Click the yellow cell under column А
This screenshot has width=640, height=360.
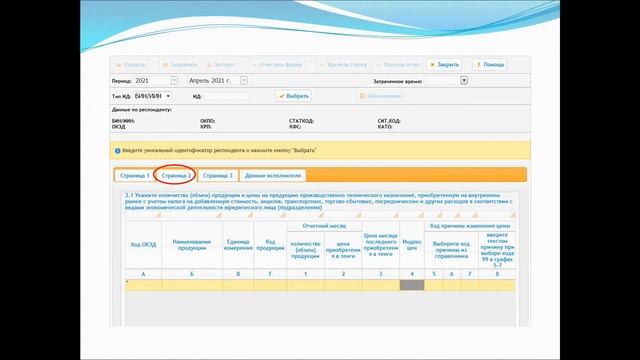(x=143, y=285)
